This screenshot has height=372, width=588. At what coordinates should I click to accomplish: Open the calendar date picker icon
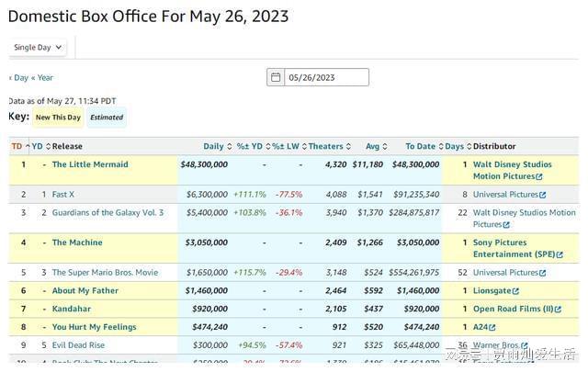coord(276,77)
